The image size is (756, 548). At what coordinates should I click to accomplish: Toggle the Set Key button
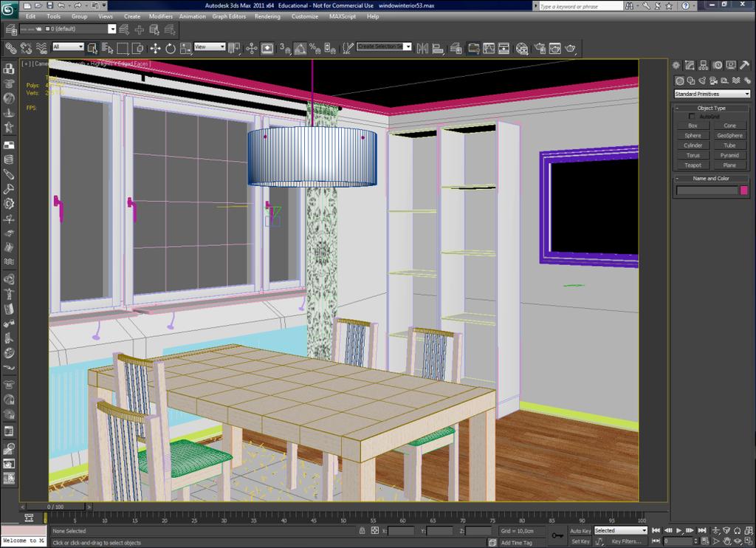(580, 541)
